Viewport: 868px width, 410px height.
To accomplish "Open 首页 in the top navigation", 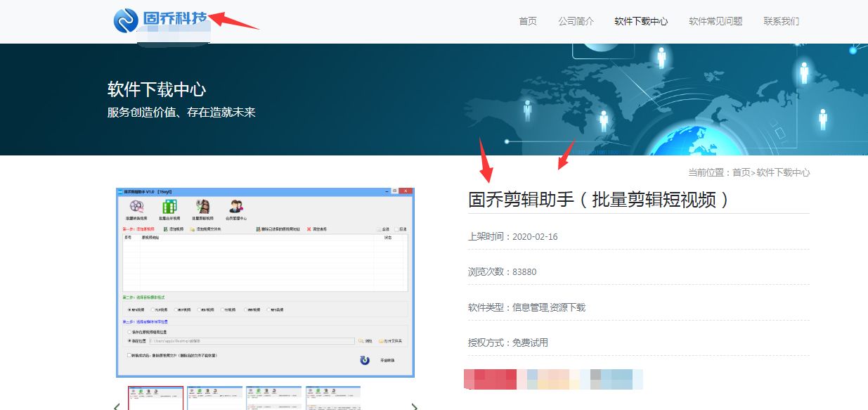I will 528,21.
